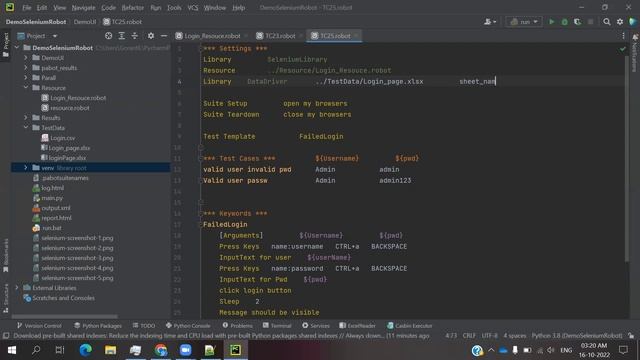
Task: Click the editor vertical scrollbar
Action: pyautogui.click(x=627, y=159)
